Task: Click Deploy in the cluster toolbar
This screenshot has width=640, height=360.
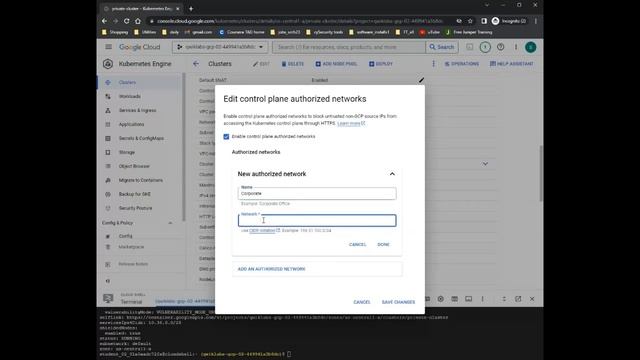Action: tap(381, 64)
